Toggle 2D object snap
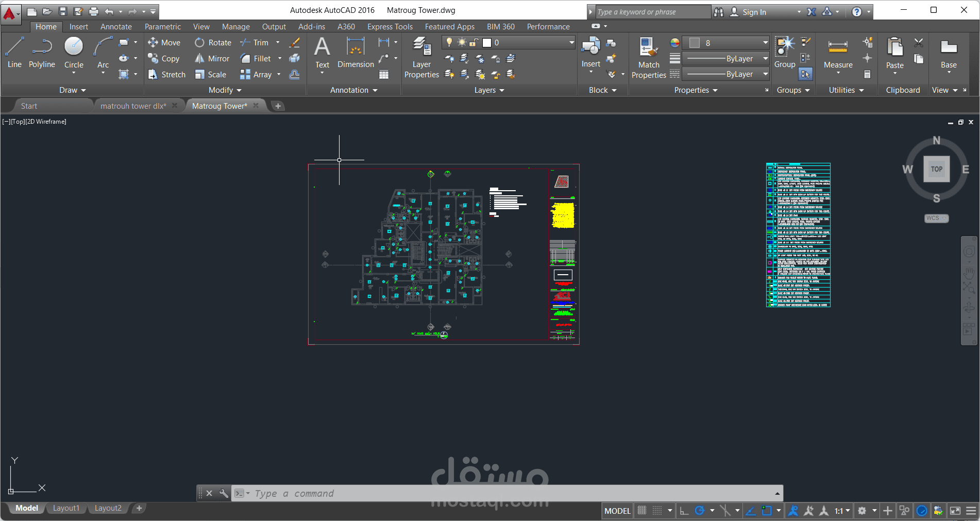The width and height of the screenshot is (980, 521). point(767,511)
